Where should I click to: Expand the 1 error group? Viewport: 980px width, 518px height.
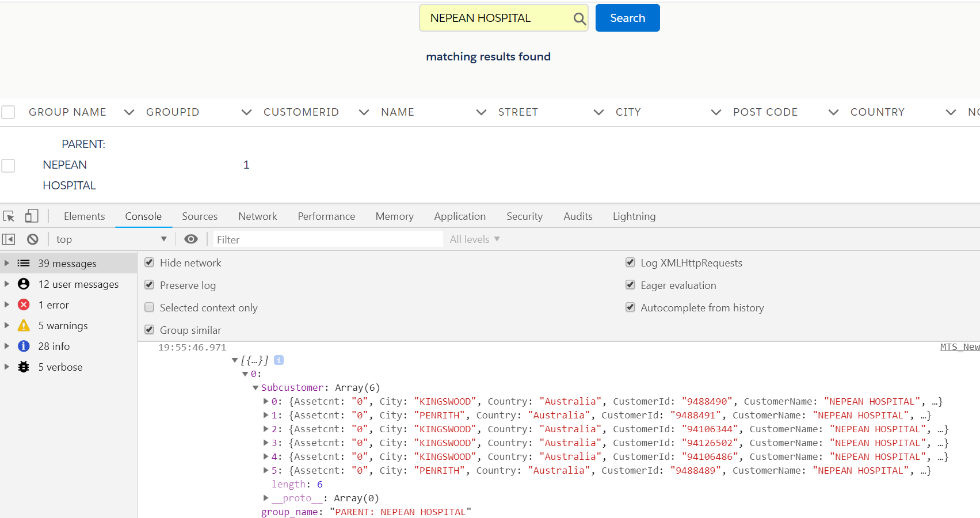[7, 305]
